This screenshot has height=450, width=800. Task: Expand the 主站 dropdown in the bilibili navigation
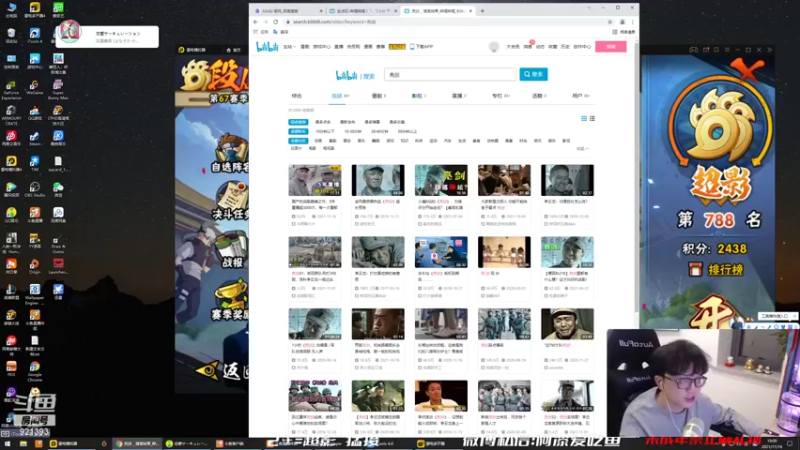[x=289, y=46]
